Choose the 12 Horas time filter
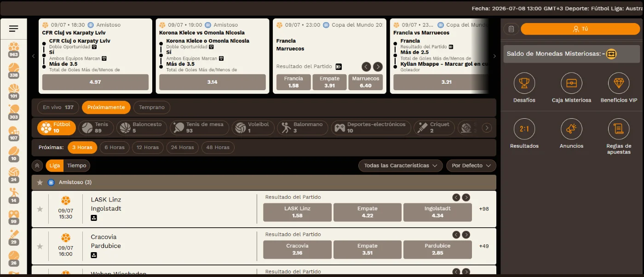 (x=148, y=148)
